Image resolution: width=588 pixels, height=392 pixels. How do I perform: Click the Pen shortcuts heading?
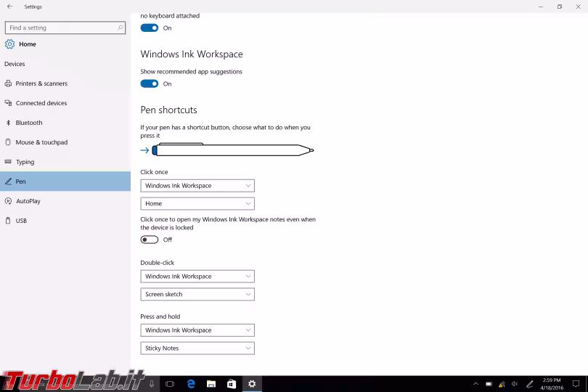pyautogui.click(x=168, y=110)
